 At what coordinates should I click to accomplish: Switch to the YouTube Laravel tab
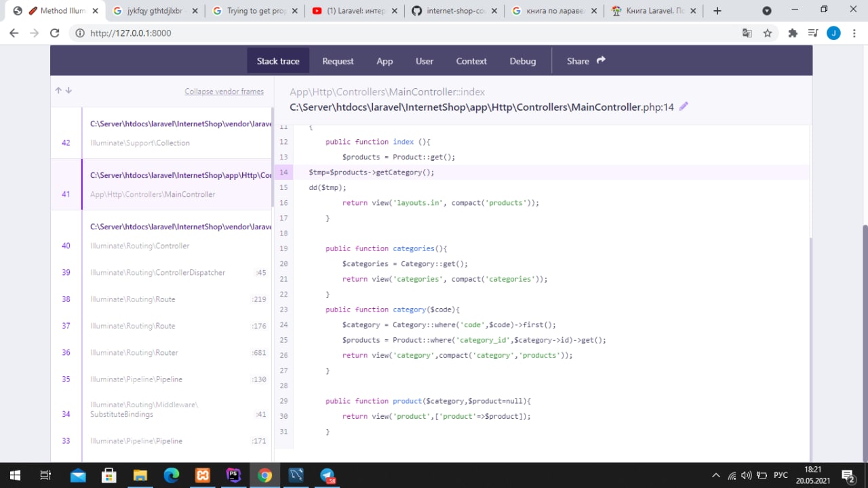pyautogui.click(x=355, y=11)
